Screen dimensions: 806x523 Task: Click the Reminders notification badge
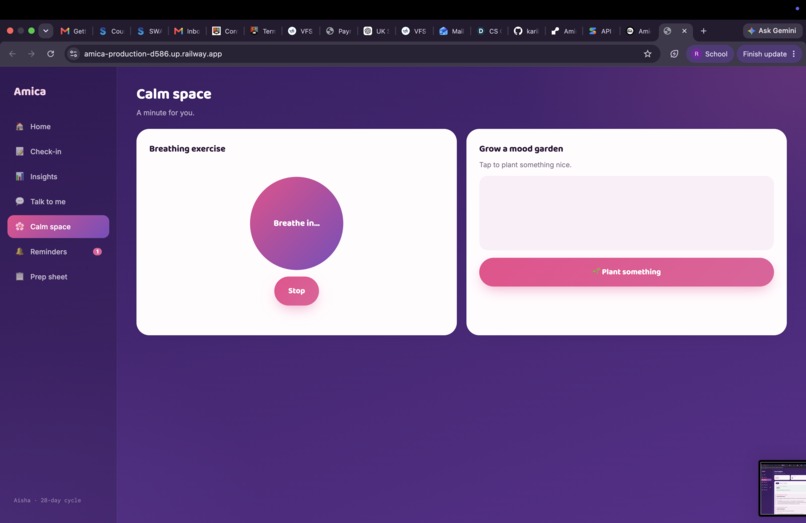pyautogui.click(x=97, y=251)
